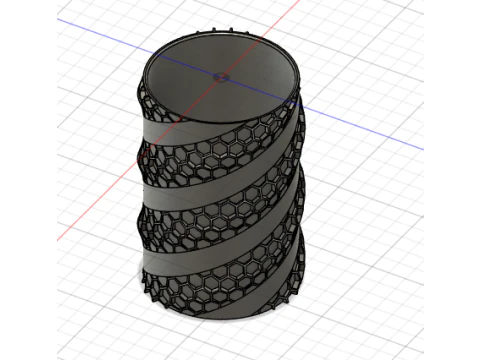Select the origin point inside the cylinder

221,78
